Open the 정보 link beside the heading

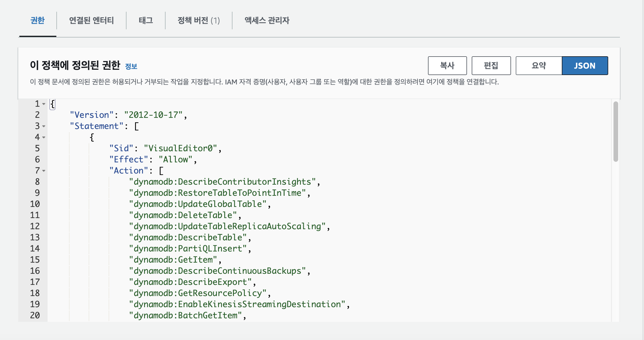point(131,67)
